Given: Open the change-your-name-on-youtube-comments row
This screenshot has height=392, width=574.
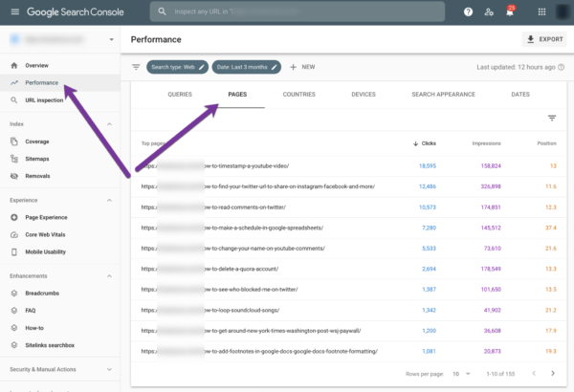Looking at the screenshot, I should [349, 249].
